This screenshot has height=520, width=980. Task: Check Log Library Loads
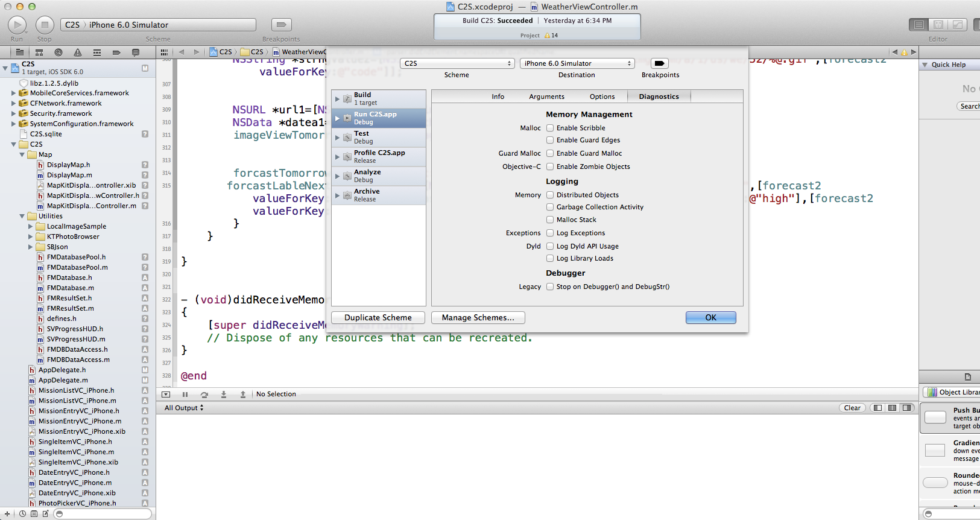tap(550, 258)
